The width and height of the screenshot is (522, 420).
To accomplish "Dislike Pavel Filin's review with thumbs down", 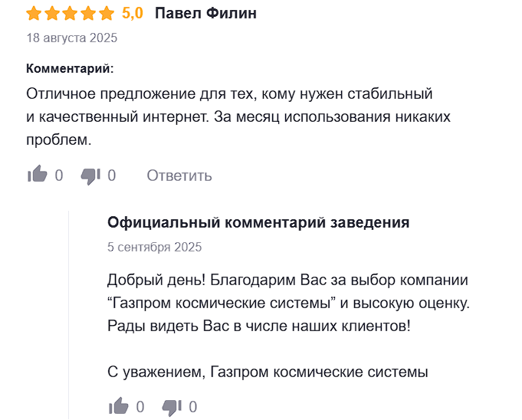I will pyautogui.click(x=90, y=176).
